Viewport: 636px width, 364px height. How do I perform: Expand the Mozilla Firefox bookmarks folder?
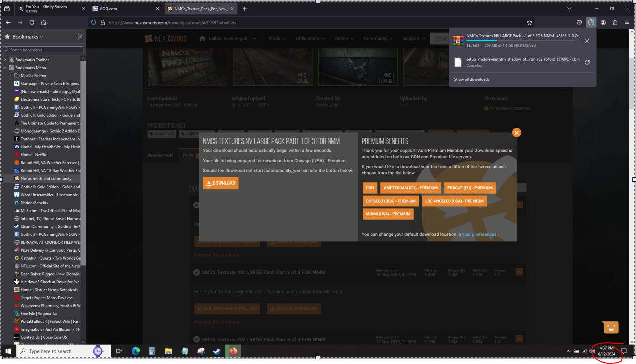pyautogui.click(x=11, y=76)
